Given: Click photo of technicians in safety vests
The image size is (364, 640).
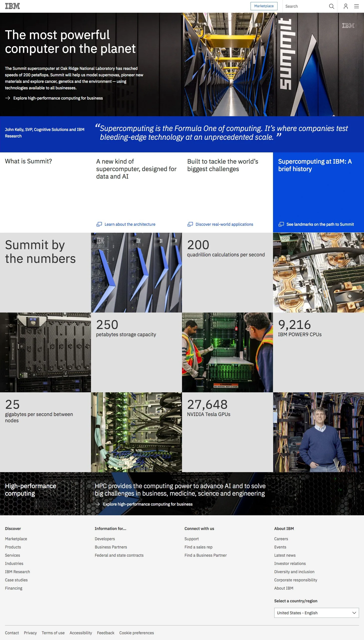Looking at the screenshot, I should tap(227, 352).
